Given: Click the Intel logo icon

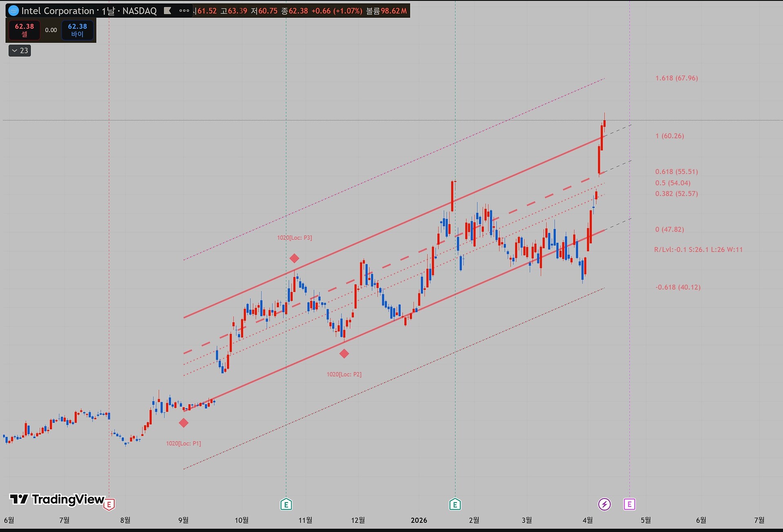Looking at the screenshot, I should [13, 11].
